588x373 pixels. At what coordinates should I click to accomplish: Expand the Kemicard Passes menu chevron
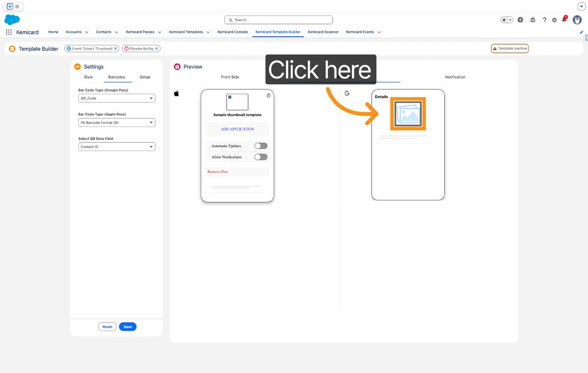(159, 32)
